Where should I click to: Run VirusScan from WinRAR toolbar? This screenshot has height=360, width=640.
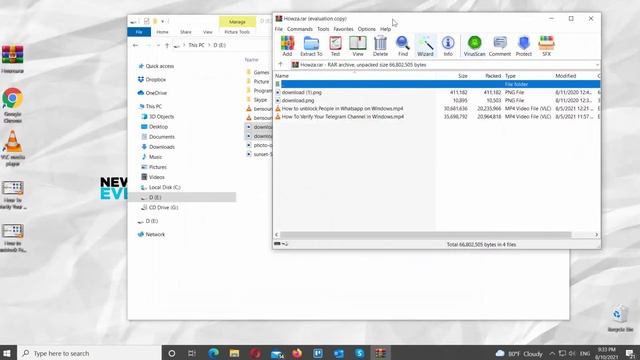pyautogui.click(x=474, y=46)
